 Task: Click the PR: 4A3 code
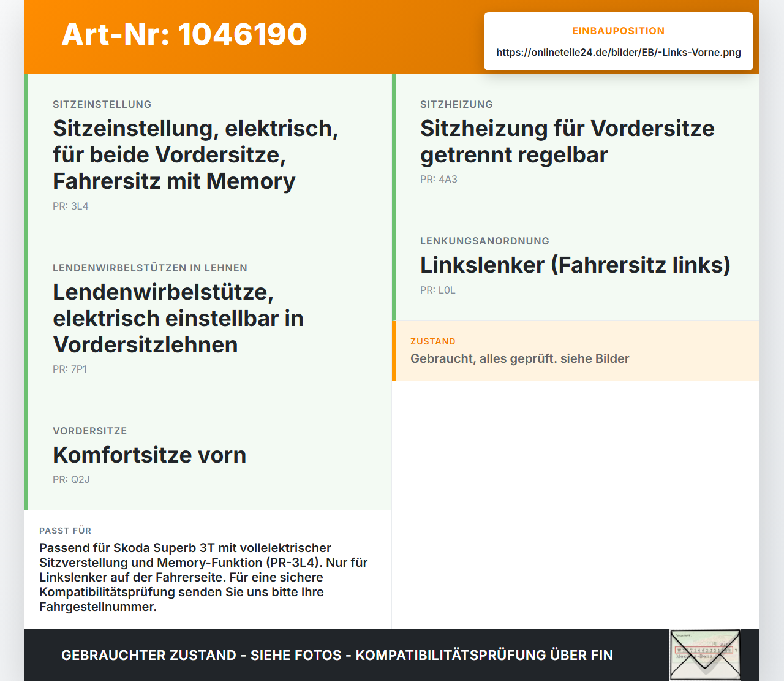click(x=439, y=179)
